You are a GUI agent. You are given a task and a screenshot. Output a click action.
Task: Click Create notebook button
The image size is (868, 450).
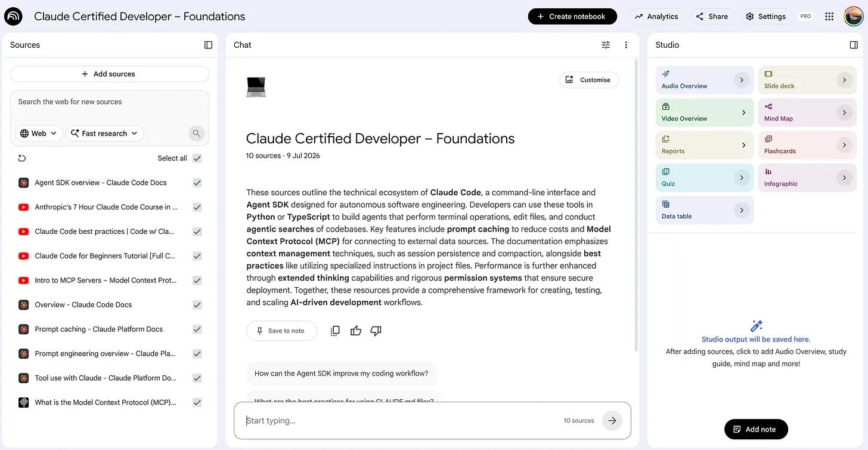(572, 17)
